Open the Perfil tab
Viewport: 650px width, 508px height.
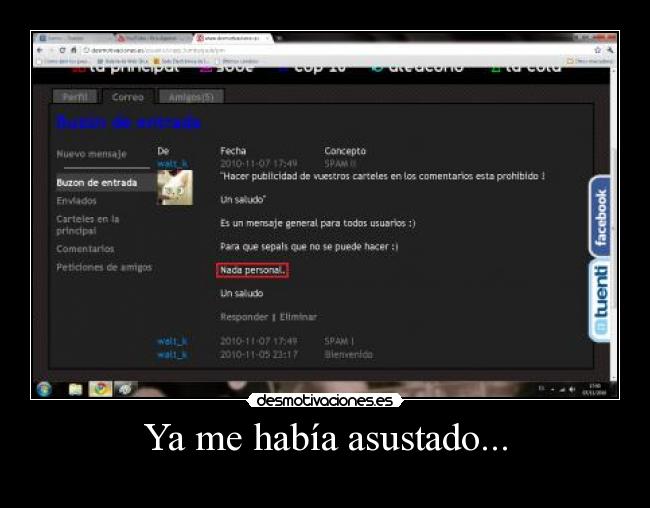click(x=75, y=97)
